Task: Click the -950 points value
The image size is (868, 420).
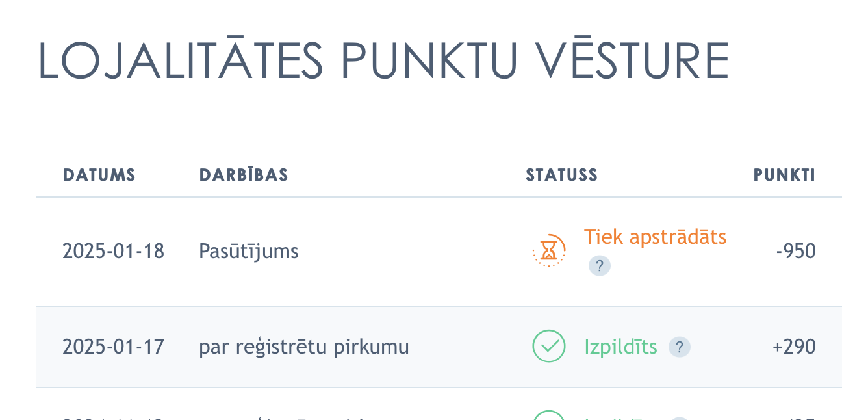Action: 796,251
